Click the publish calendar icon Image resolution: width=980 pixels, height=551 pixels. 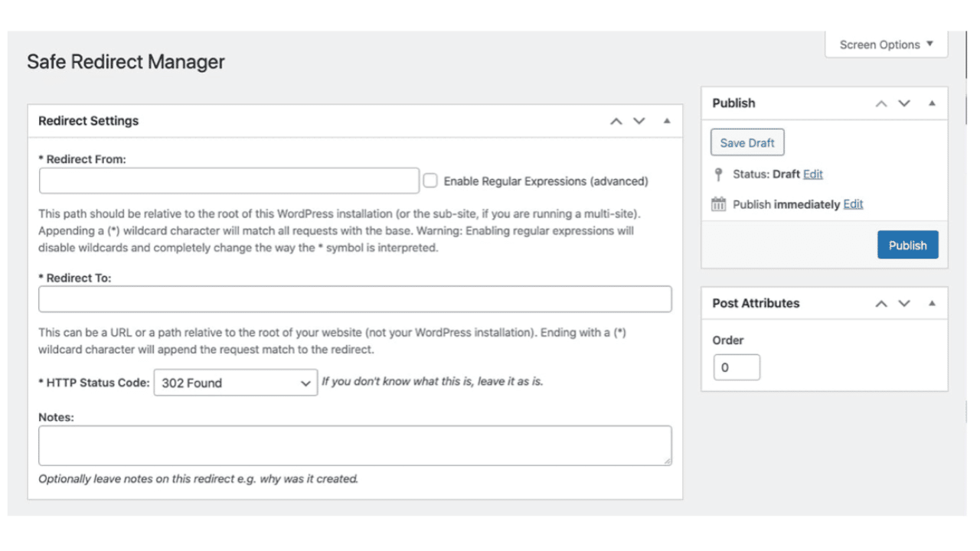[718, 204]
